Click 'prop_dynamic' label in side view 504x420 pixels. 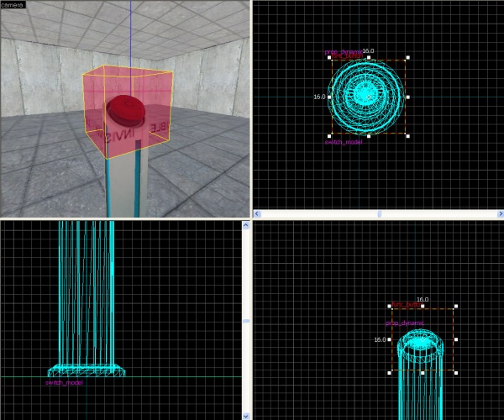[405, 323]
